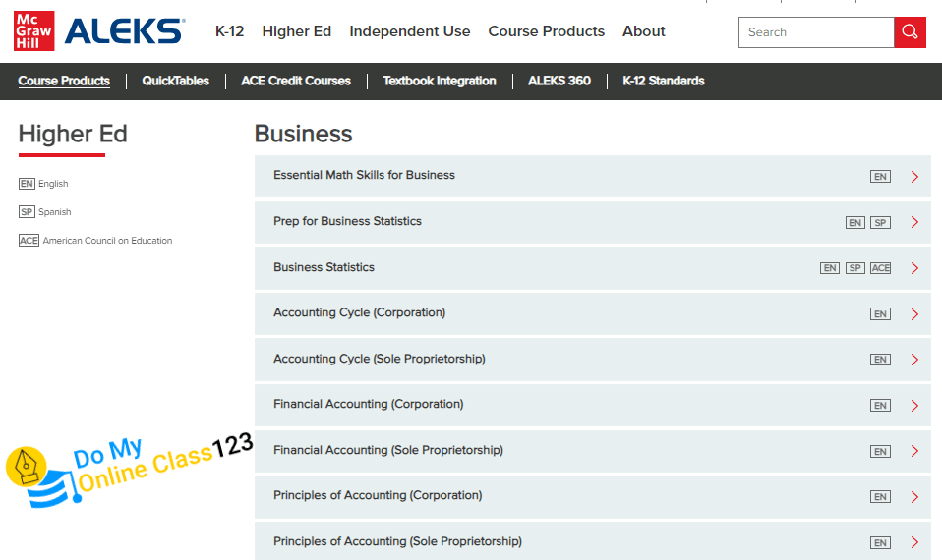Image resolution: width=942 pixels, height=560 pixels.
Task: Click the SP badge beside Spanish
Action: coord(27,212)
